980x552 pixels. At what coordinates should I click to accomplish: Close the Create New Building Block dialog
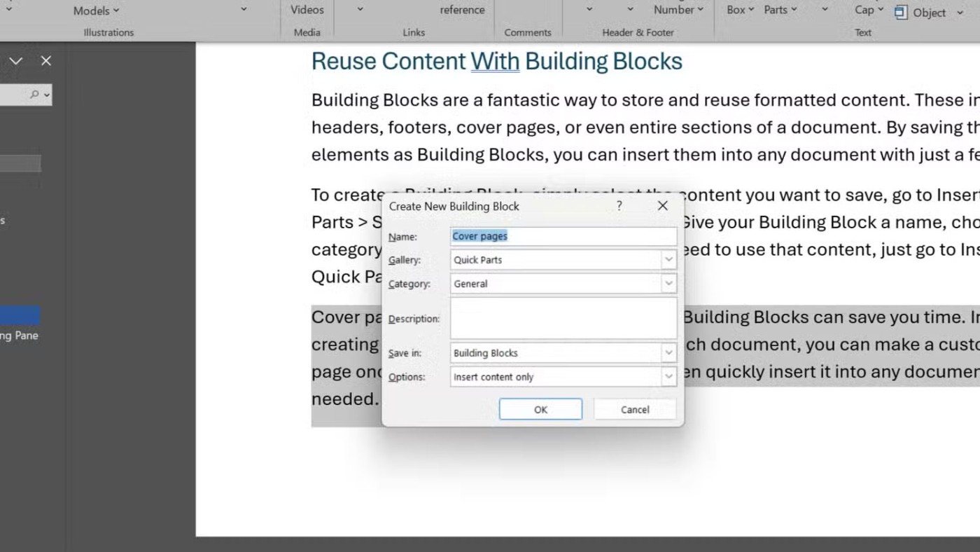[662, 206]
